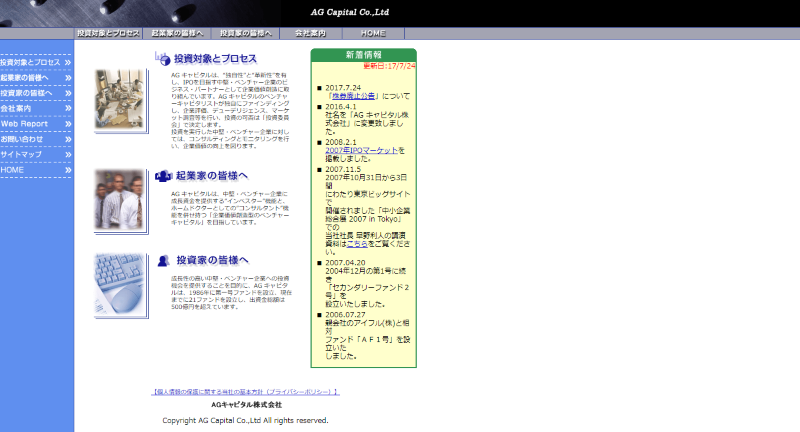Viewport: 800px width, 432px height.
Task: Click the 更新日:17/7/24 update date text
Action: [x=389, y=66]
